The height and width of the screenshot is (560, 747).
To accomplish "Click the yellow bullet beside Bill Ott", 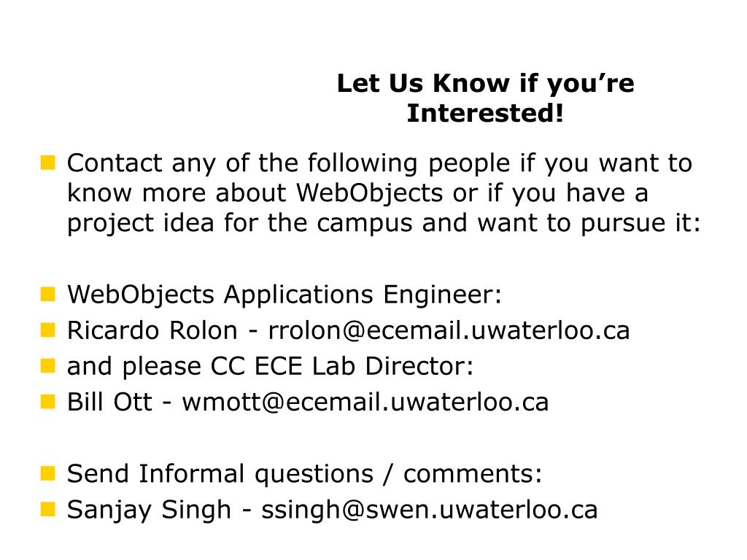I will (x=48, y=402).
